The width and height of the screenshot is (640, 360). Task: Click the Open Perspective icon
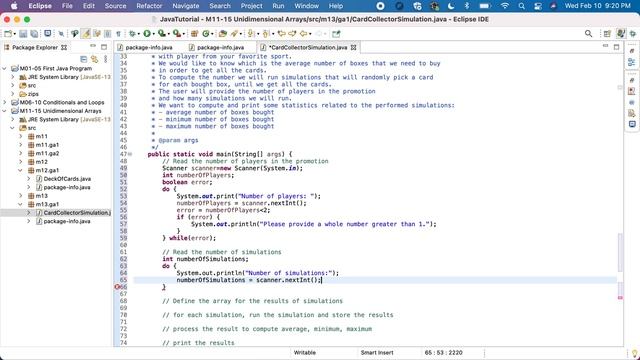click(x=607, y=34)
